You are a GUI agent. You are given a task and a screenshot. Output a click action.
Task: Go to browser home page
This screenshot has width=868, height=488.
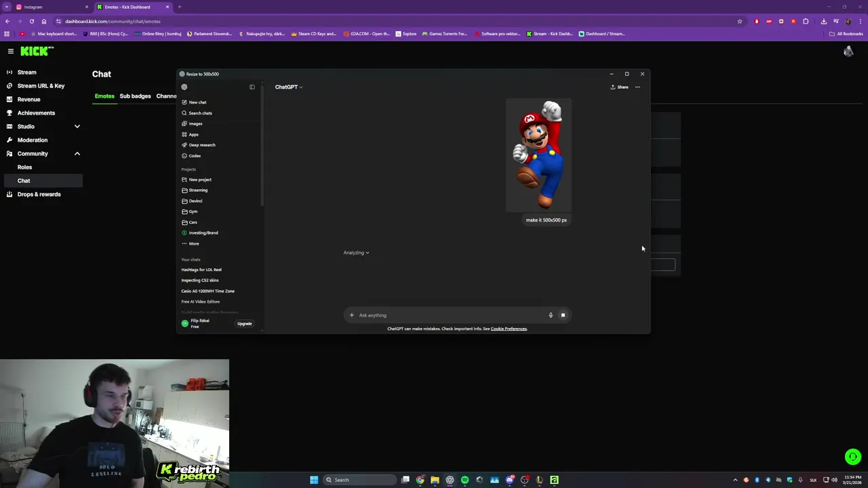point(44,21)
